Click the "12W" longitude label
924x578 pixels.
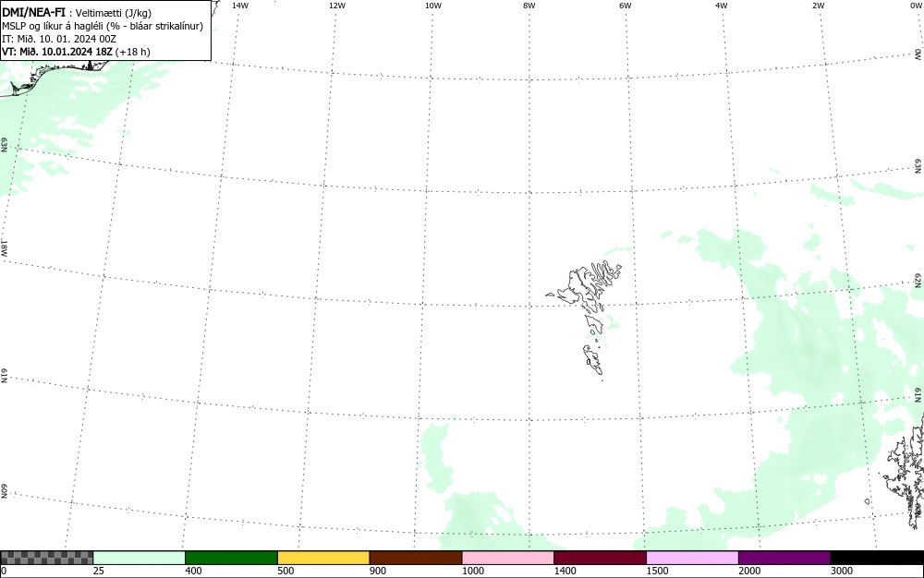(x=337, y=6)
